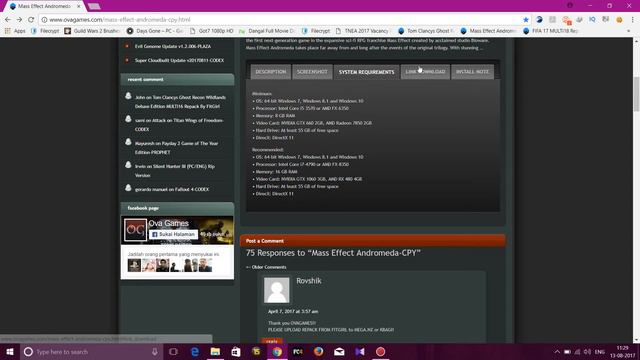Screen dimensions: 640x360
Task: Click the Facebook Sukai Halaman like button
Action: coord(173,234)
